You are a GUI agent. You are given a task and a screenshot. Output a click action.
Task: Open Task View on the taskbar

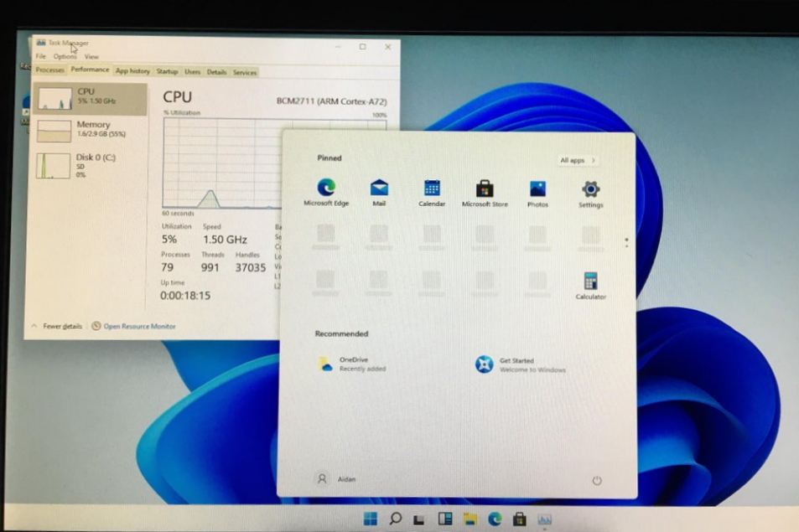click(x=419, y=519)
